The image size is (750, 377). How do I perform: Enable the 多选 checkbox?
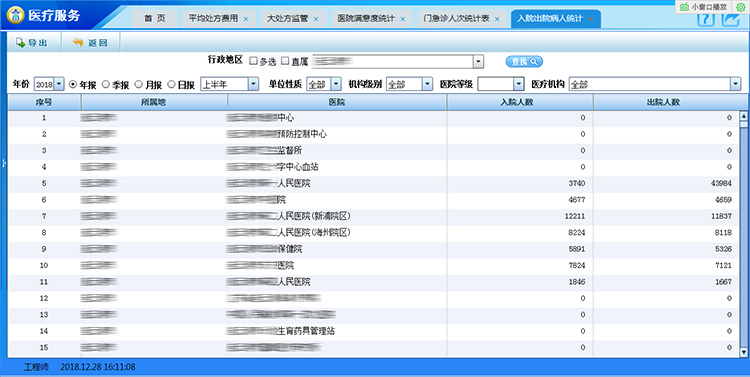point(254,61)
